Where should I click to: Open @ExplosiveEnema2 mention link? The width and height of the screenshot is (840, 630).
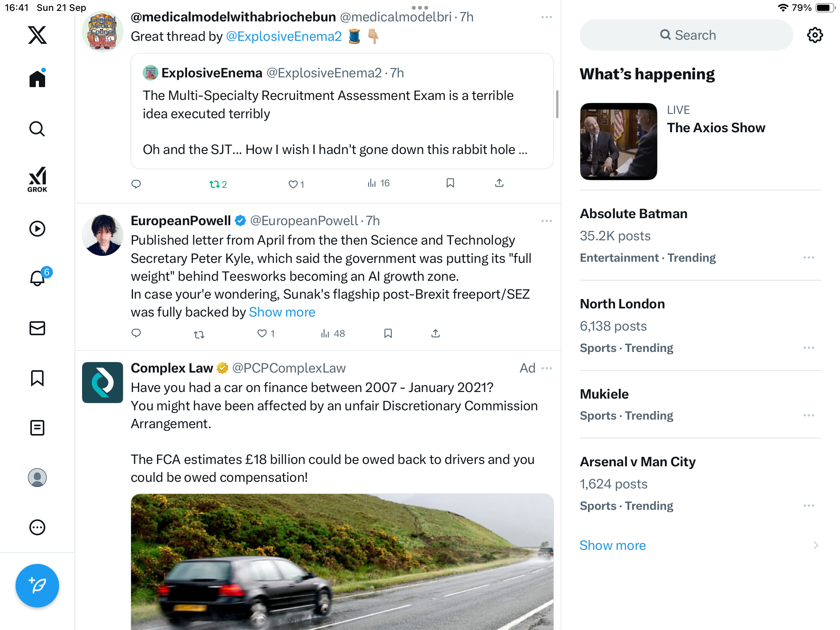pos(283,37)
